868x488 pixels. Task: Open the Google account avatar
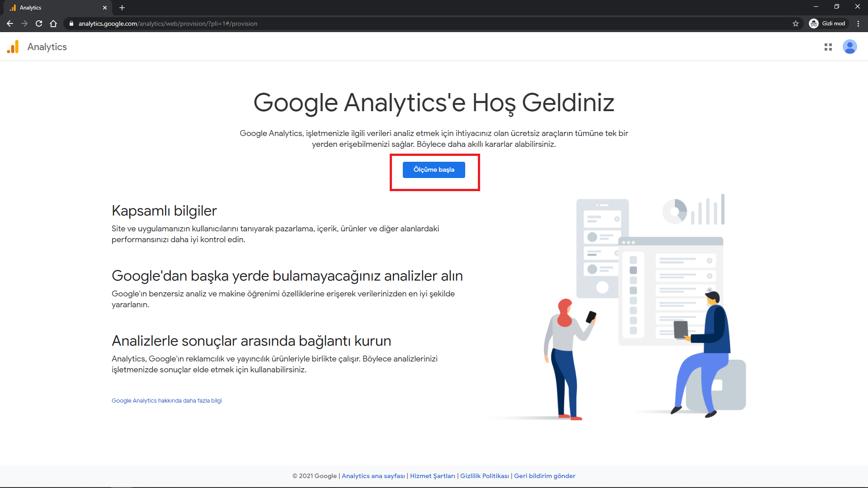coord(849,47)
